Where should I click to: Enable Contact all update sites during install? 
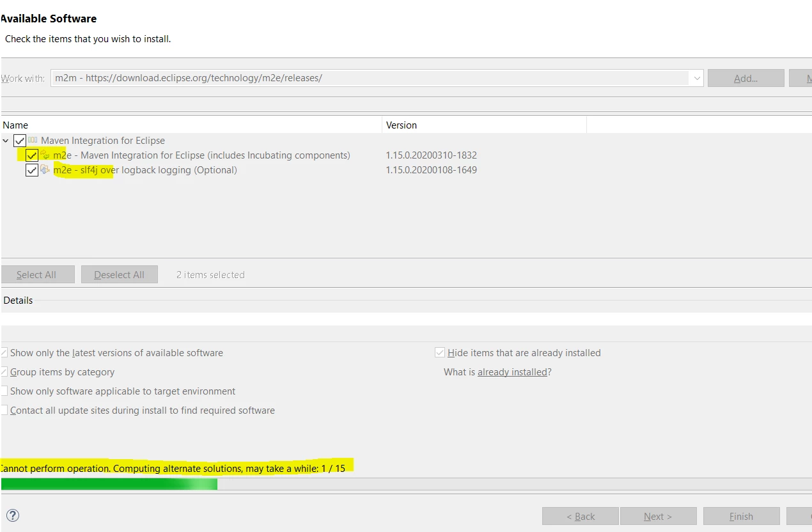pos(4,411)
